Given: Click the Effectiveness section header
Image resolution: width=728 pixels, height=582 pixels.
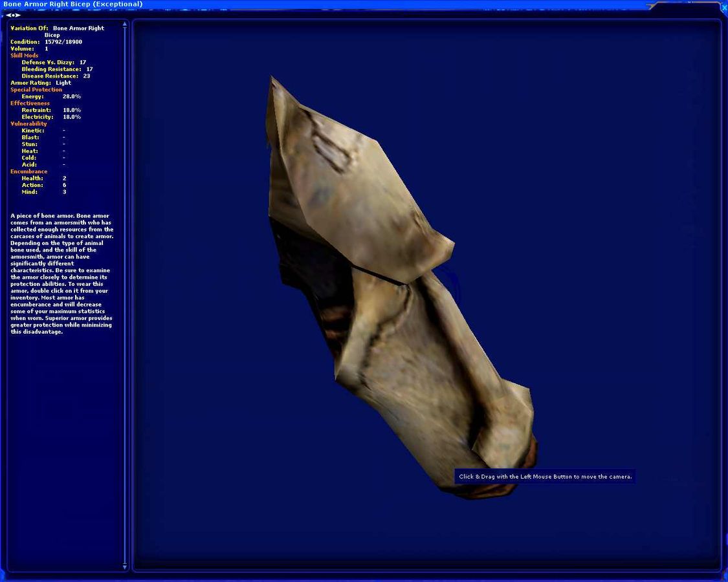Looking at the screenshot, I should click(30, 103).
